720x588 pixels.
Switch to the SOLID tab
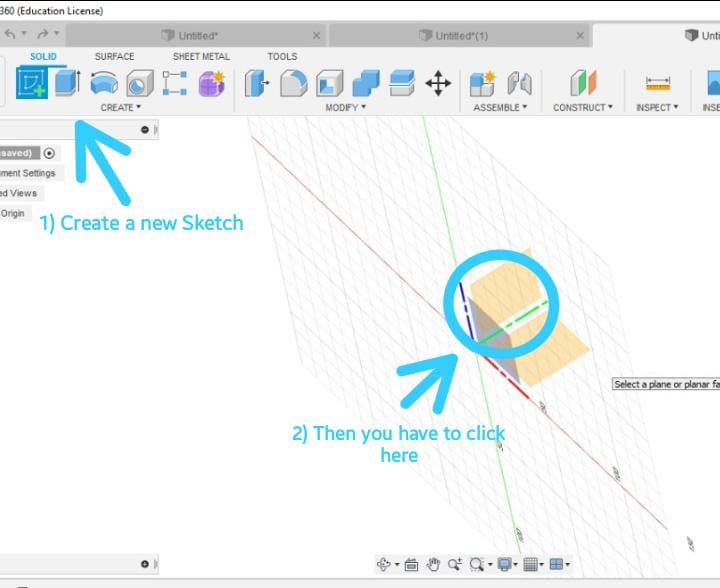click(43, 56)
